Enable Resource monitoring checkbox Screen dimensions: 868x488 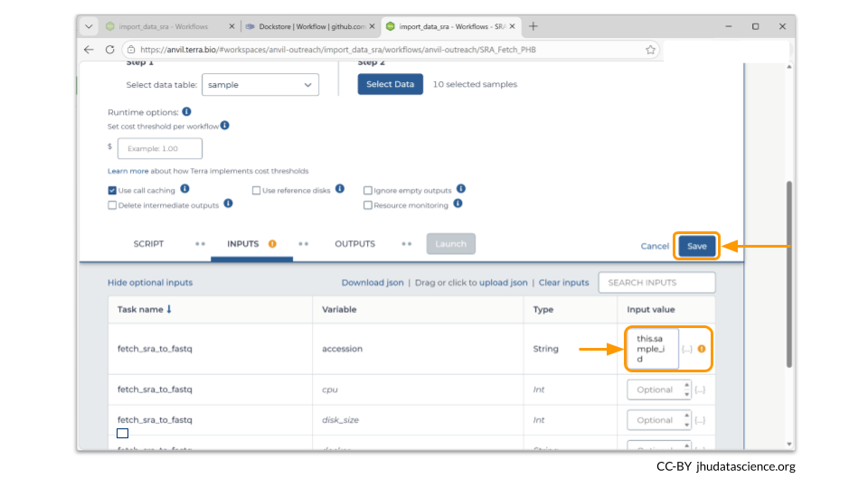(x=368, y=205)
